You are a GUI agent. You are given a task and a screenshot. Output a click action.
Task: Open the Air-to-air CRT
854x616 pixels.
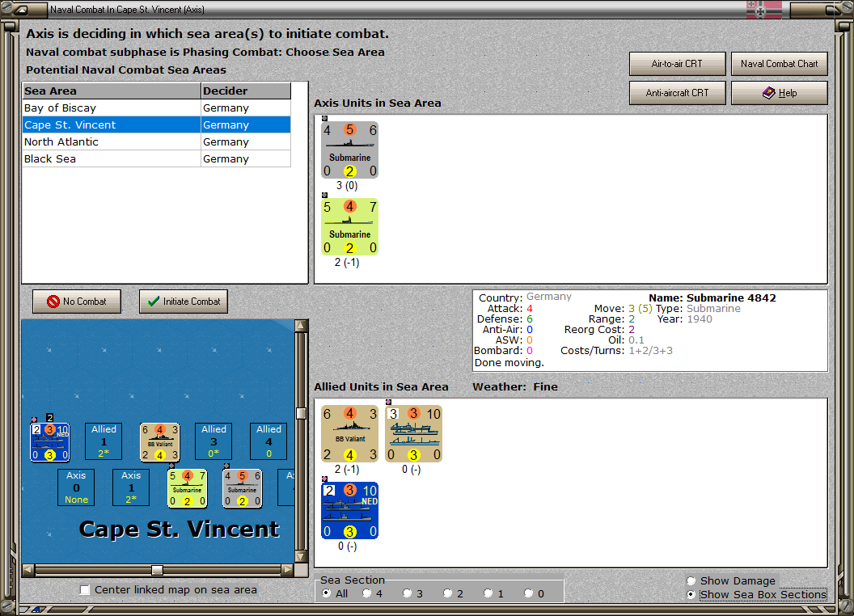point(678,64)
